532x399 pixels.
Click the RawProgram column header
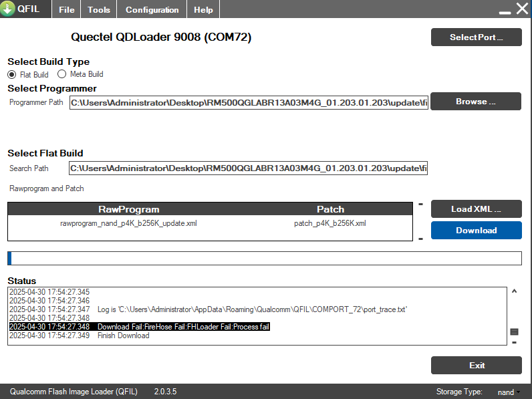tap(128, 209)
